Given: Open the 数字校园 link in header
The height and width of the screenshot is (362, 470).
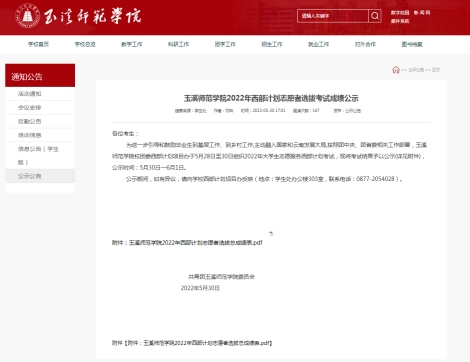Looking at the screenshot, I should tap(400, 13).
